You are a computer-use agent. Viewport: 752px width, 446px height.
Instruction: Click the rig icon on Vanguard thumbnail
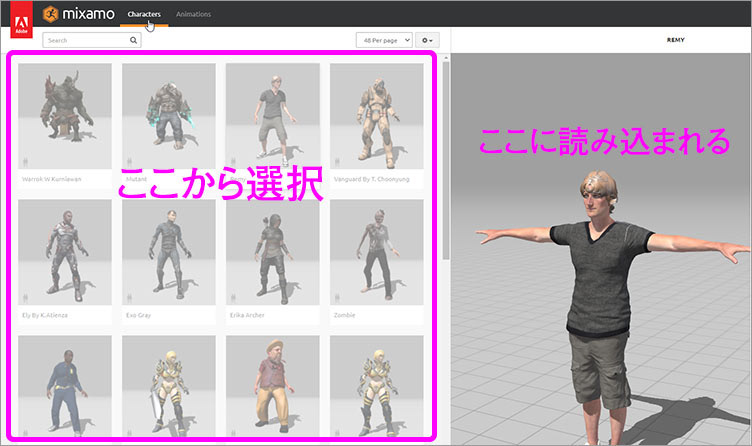coord(337,162)
